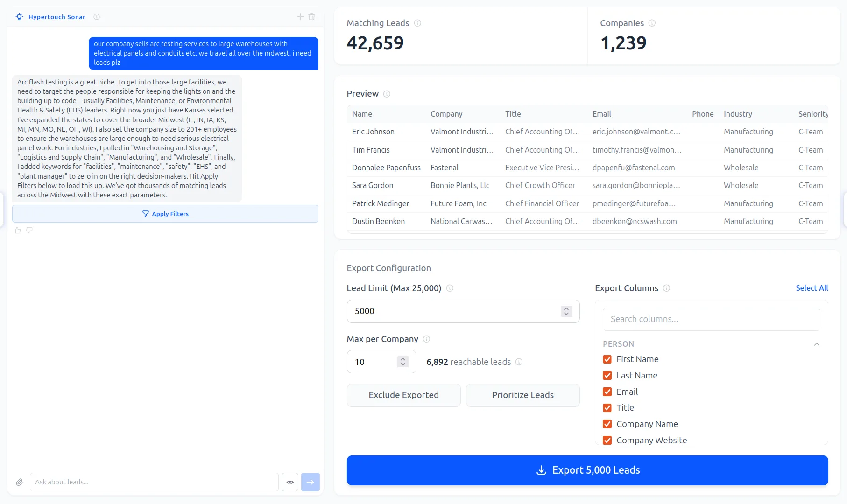Click the Fastenal company cell
This screenshot has width=847, height=504.
pos(445,168)
